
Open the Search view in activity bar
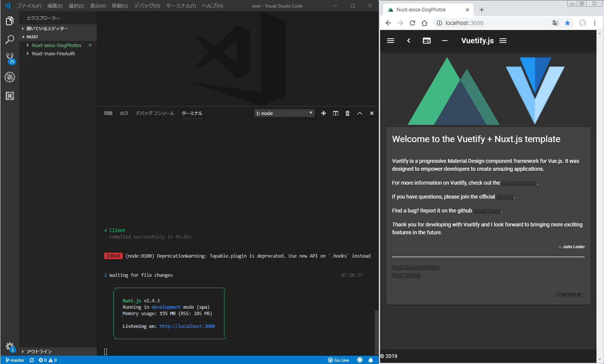pos(10,39)
